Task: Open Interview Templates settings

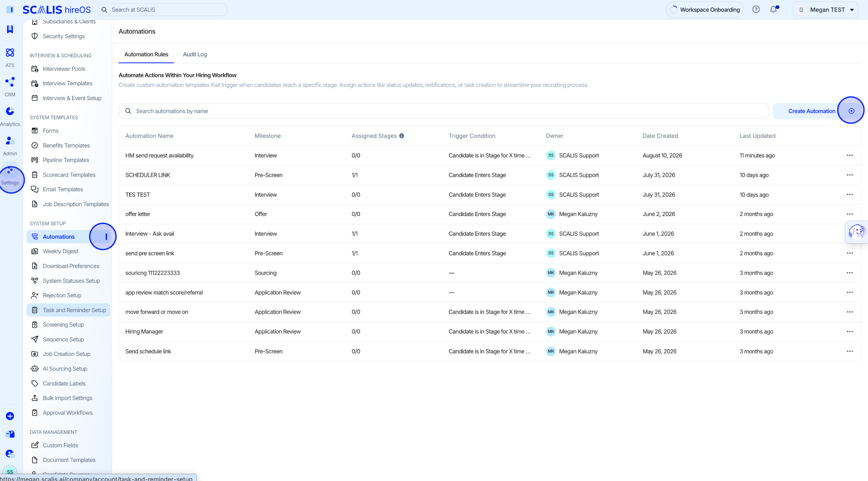Action: pos(67,83)
